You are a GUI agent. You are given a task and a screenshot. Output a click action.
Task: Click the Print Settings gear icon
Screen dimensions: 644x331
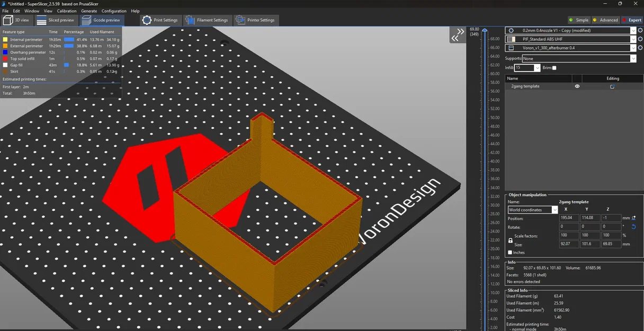tap(147, 20)
